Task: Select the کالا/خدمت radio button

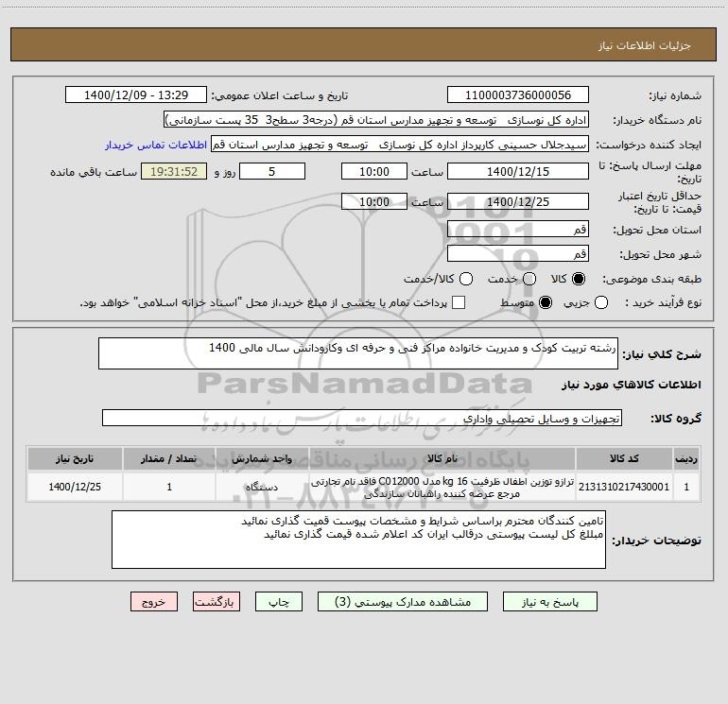Action: coord(466,279)
